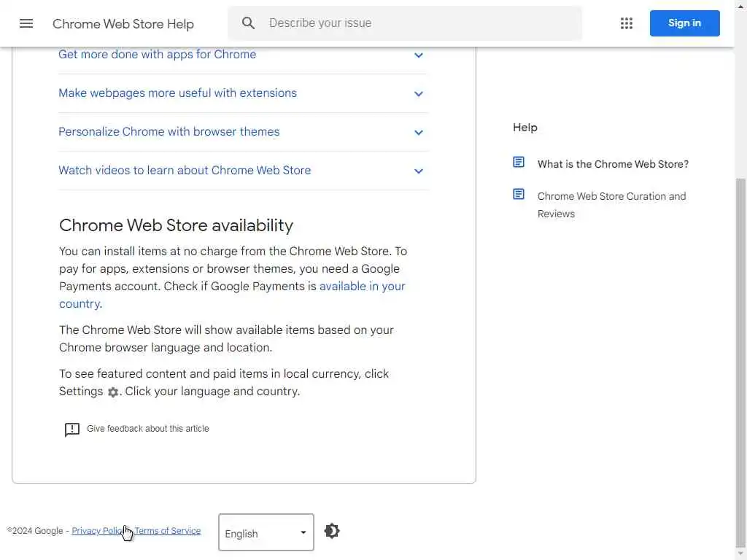Open the available in your country link
This screenshot has width=747, height=560.
coord(362,287)
